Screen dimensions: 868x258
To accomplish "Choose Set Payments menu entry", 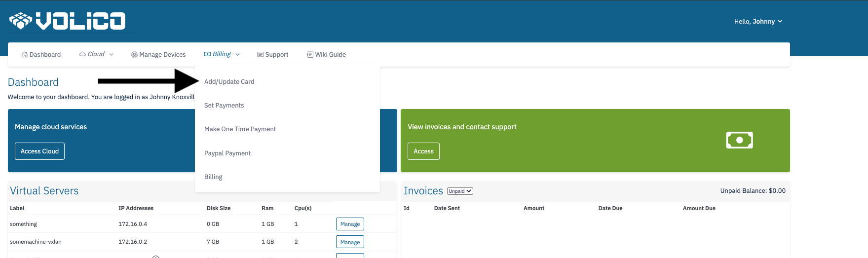I will pos(224,106).
